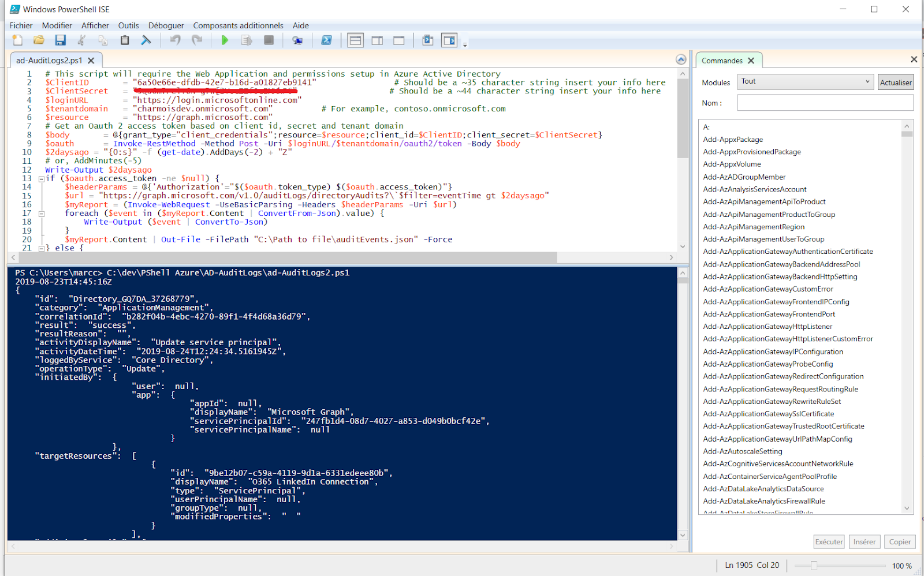Click the Exécuter button
This screenshot has width=924, height=576.
click(829, 541)
